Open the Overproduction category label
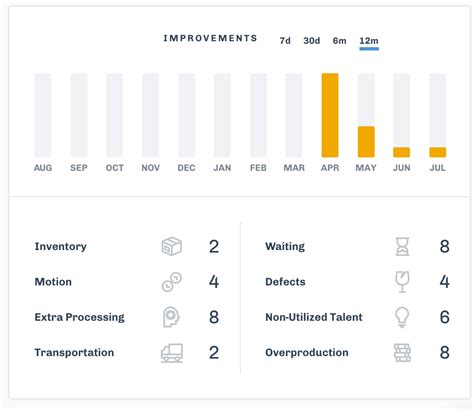474x410 pixels. [x=307, y=353]
